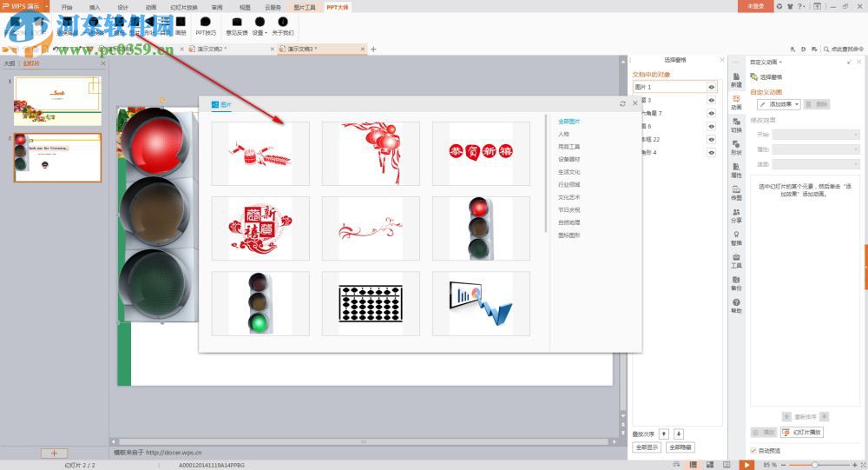Open the 开始 start timing dropdown

coord(816,135)
